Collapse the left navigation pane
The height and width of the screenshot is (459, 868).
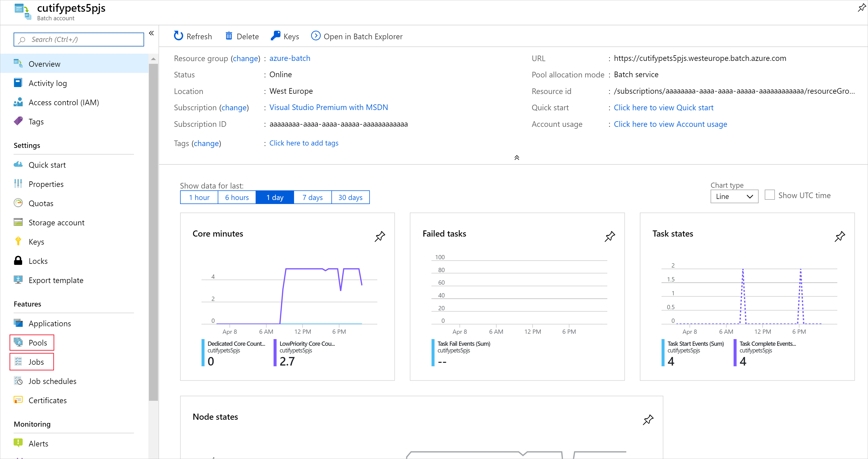click(151, 33)
